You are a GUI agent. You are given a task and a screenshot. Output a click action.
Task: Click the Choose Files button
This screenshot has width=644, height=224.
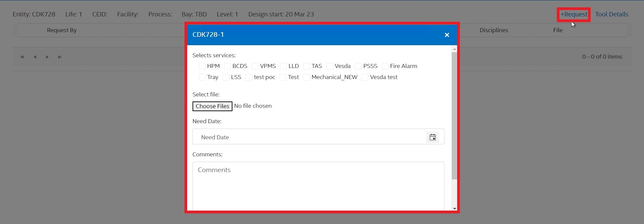212,106
